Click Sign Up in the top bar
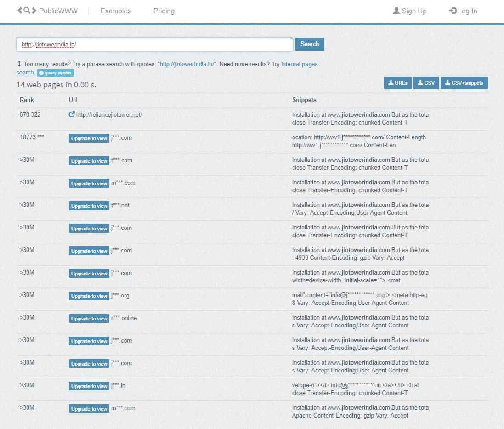Screen dimensions: 504x429 [x=413, y=10]
